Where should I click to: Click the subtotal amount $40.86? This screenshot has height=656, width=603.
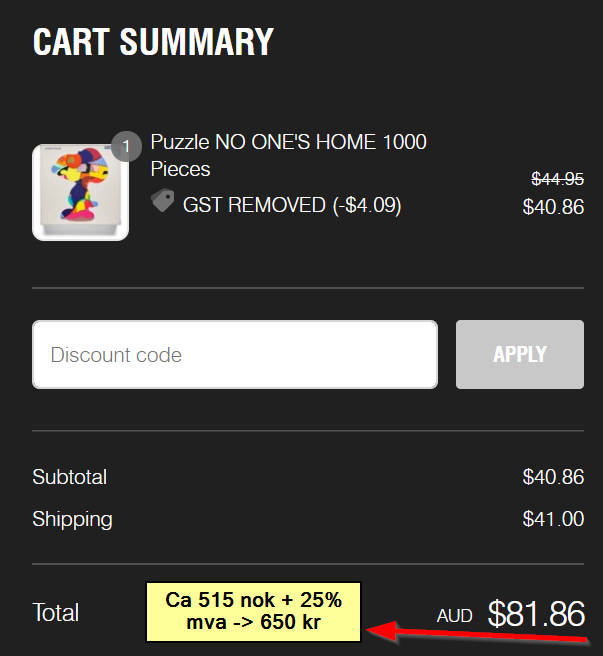tap(553, 477)
